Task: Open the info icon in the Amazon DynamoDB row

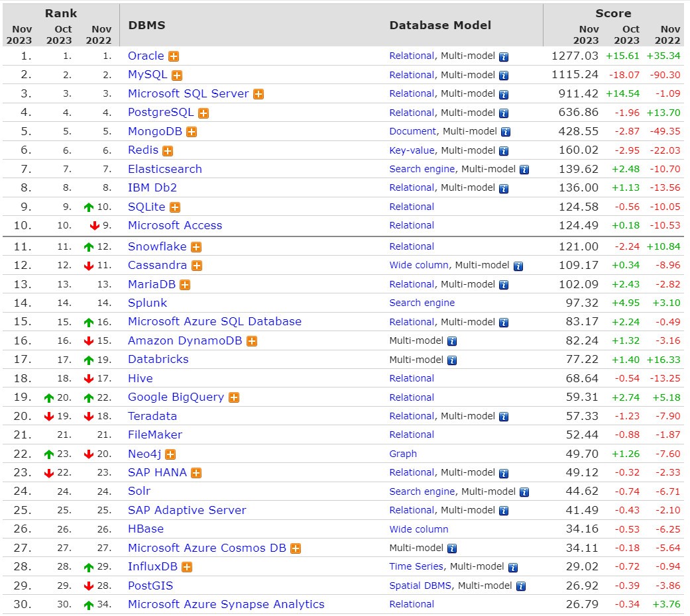Action: (452, 341)
